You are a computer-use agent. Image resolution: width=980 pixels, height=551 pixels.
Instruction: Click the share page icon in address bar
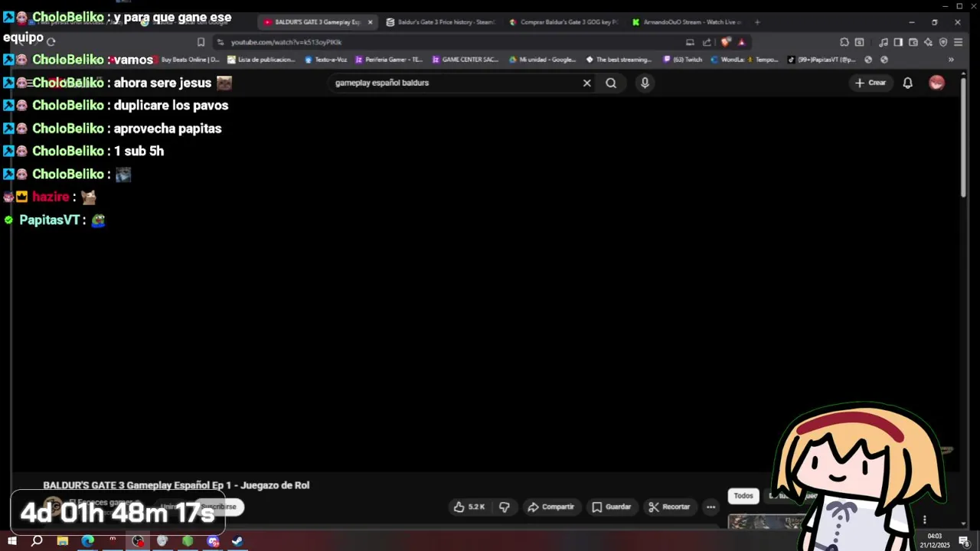tap(707, 42)
